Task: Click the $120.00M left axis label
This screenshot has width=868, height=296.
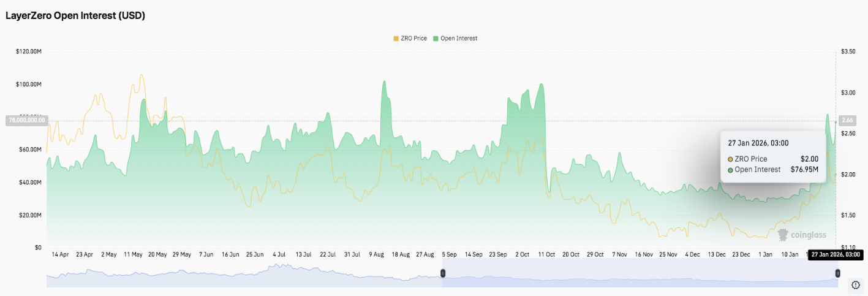Action: pyautogui.click(x=28, y=51)
